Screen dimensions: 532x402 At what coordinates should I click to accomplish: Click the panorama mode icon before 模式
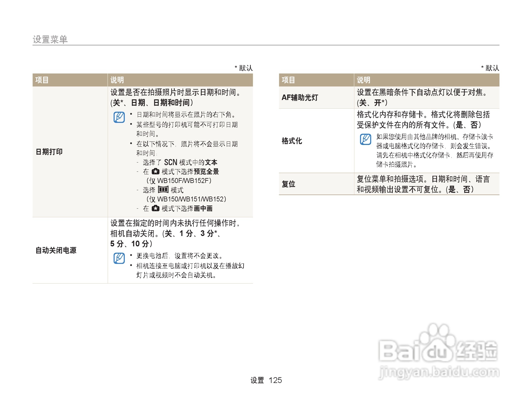click(163, 189)
